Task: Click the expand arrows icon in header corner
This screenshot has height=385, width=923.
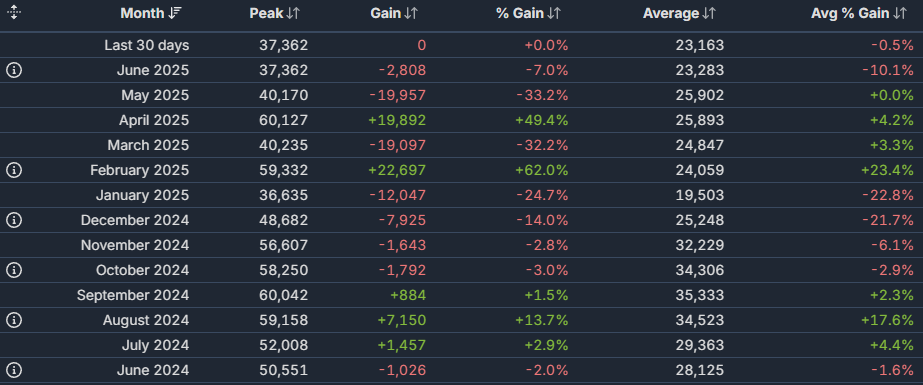Action: 14,13
